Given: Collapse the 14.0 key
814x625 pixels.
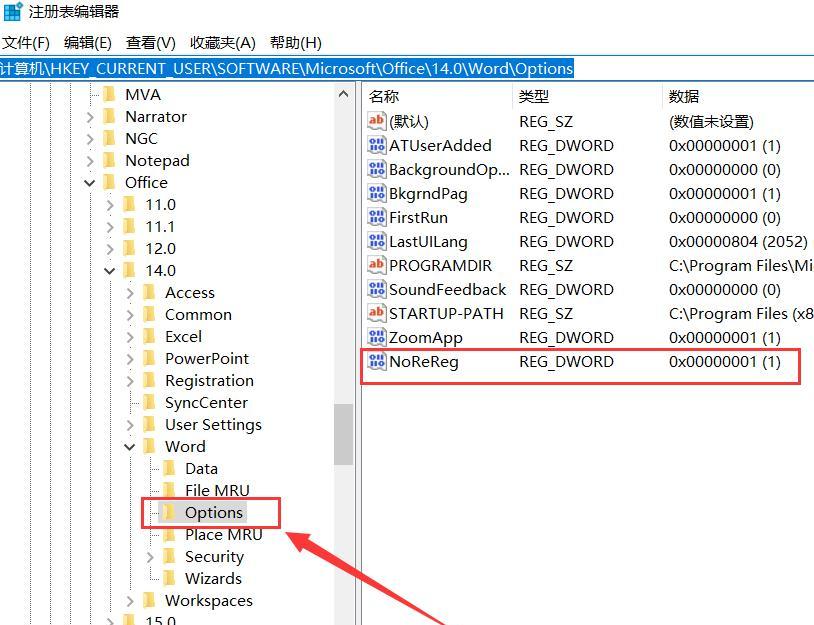Looking at the screenshot, I should 110,271.
